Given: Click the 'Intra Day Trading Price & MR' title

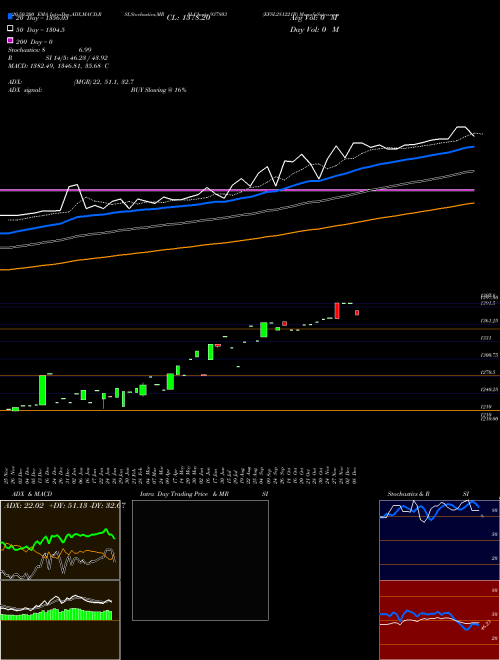Looking at the screenshot, I should pyautogui.click(x=184, y=494).
